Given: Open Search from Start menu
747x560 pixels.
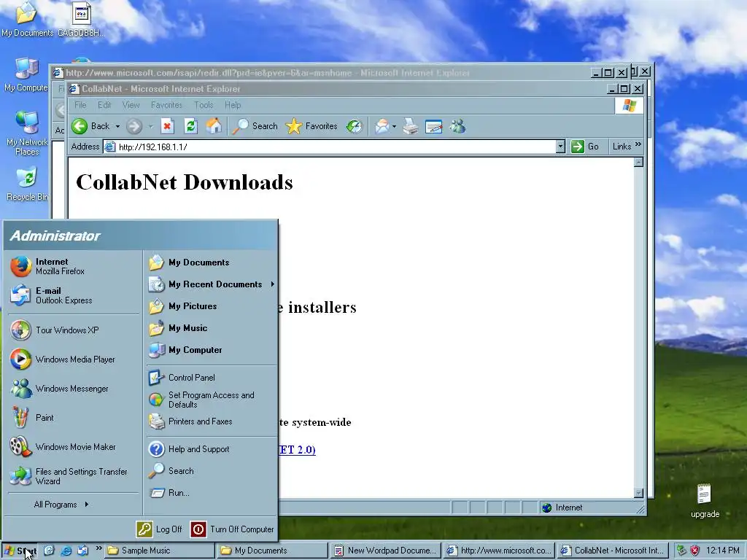Looking at the screenshot, I should click(x=211, y=471).
